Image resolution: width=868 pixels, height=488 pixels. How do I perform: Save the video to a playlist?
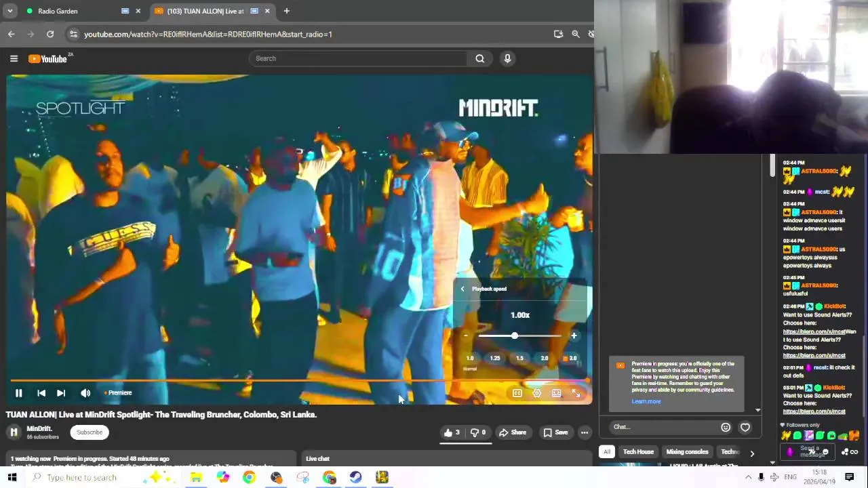pos(555,432)
